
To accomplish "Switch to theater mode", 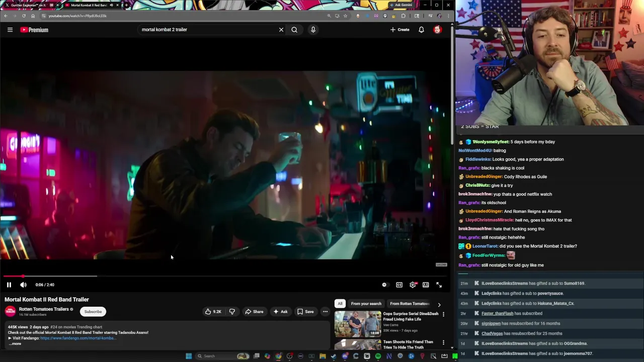I will click(x=426, y=285).
